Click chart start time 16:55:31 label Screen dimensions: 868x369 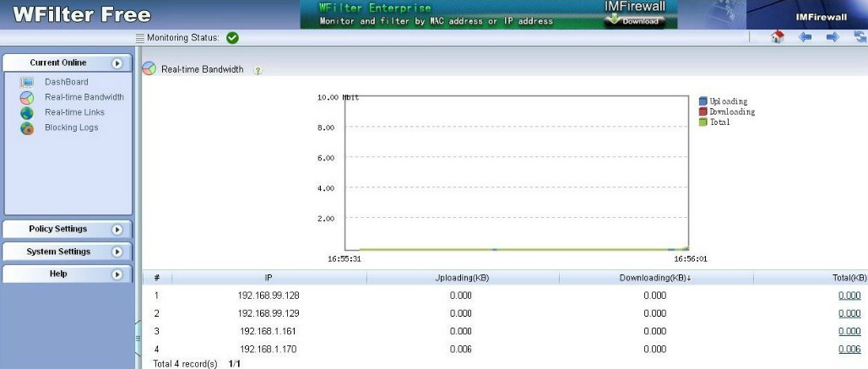coord(344,259)
